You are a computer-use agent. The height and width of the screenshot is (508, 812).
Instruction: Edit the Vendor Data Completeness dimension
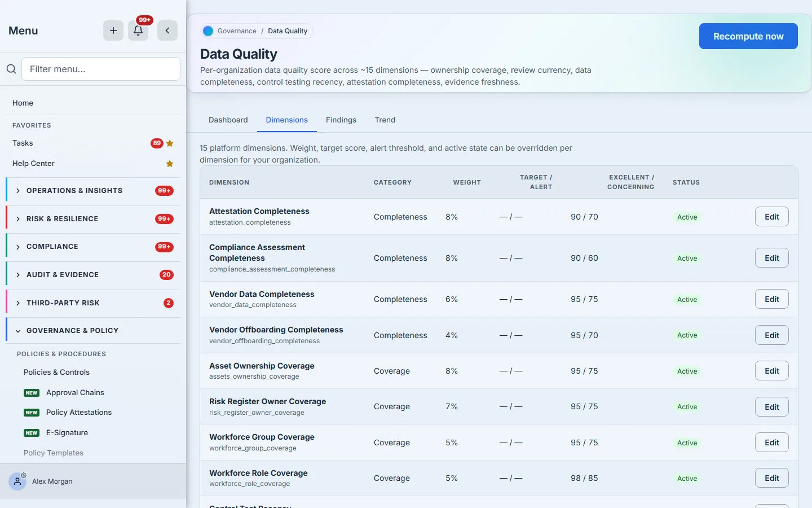click(x=772, y=299)
